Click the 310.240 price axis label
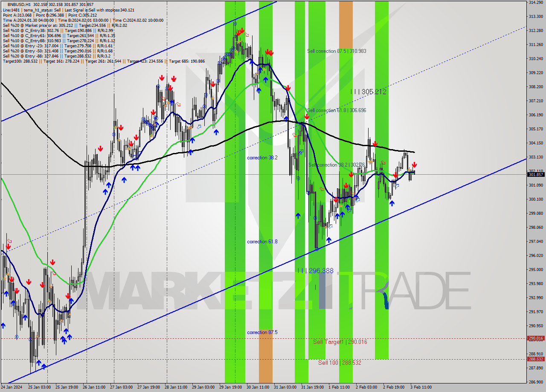546x392 pixels. tap(535, 59)
